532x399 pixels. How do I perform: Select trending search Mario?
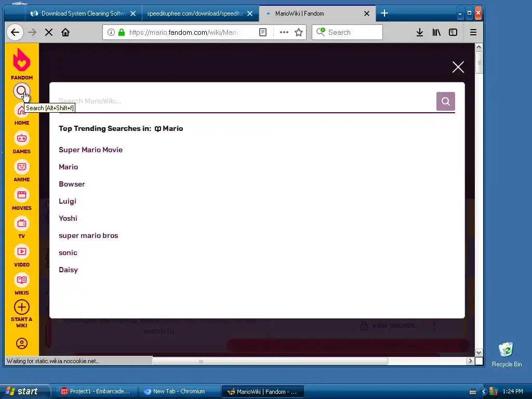[68, 167]
